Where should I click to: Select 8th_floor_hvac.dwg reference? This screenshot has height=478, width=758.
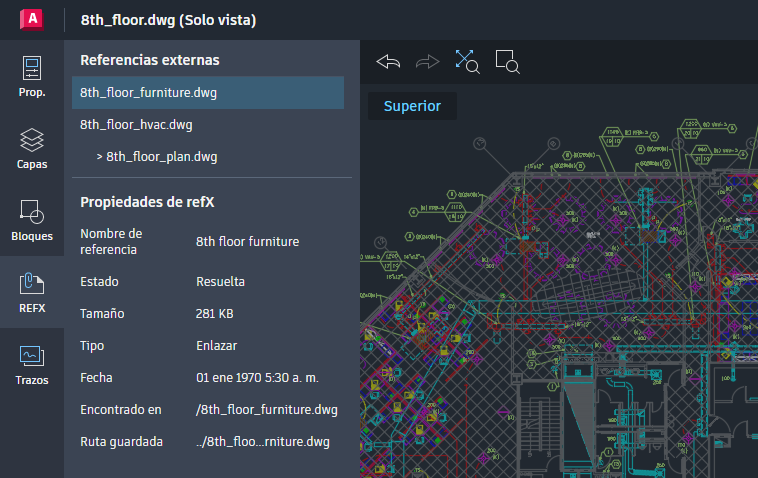(x=208, y=125)
